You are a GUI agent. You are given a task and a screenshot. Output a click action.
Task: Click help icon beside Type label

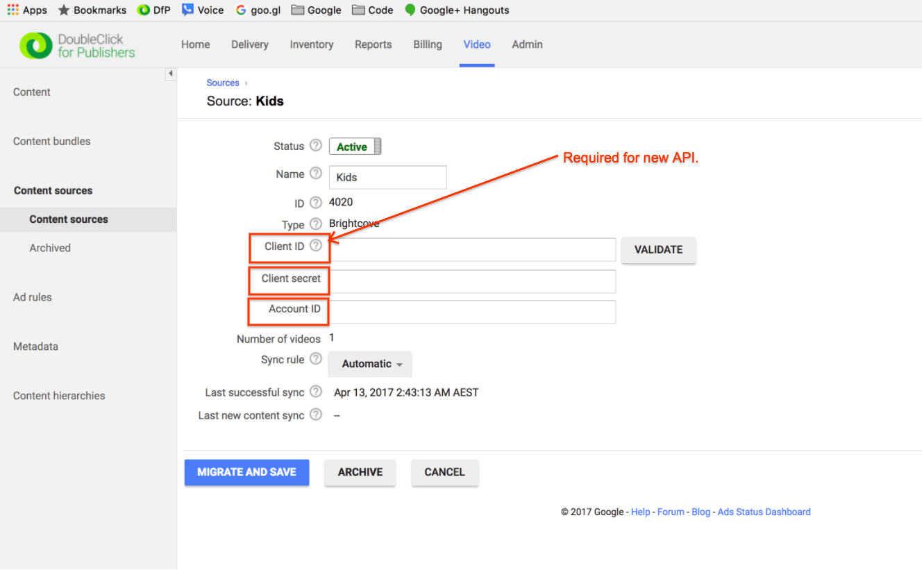(316, 224)
